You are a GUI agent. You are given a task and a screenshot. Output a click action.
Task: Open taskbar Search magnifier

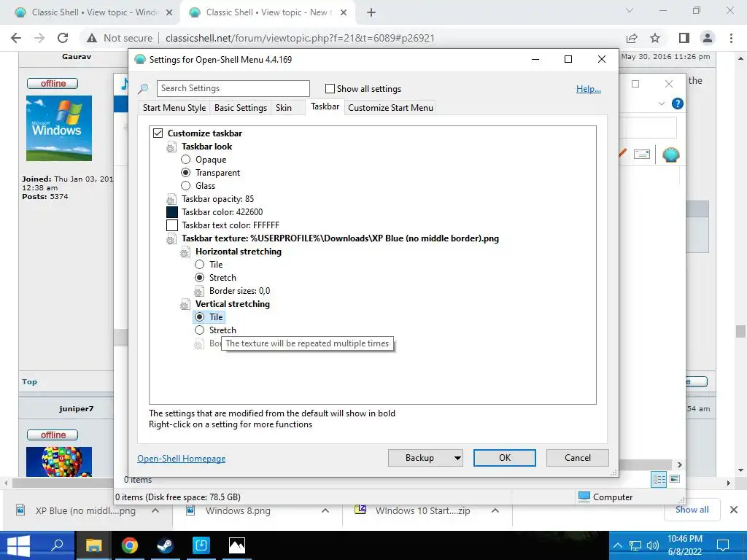click(57, 545)
